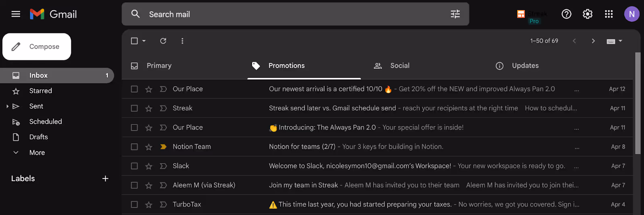The image size is (644, 215).
Task: Open Join my team in Streak email
Action: tap(377, 185)
